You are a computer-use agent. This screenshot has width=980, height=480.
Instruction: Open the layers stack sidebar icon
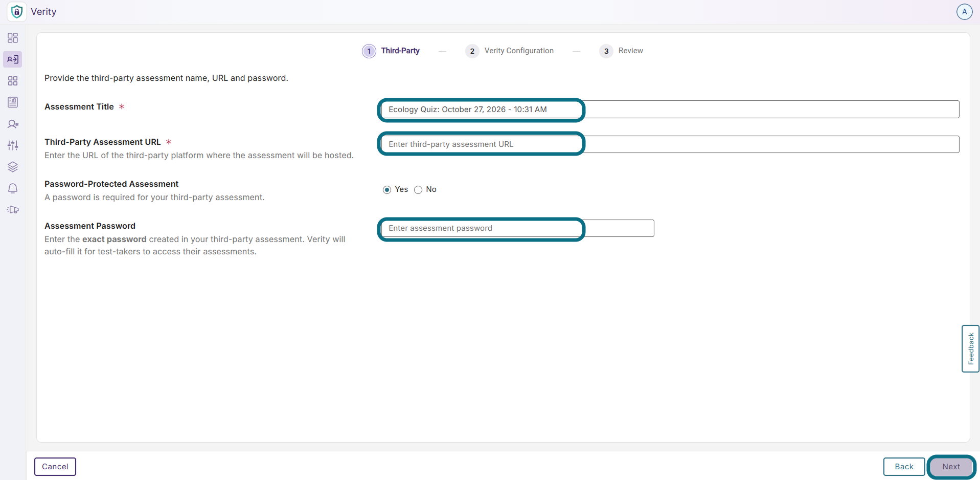(13, 167)
